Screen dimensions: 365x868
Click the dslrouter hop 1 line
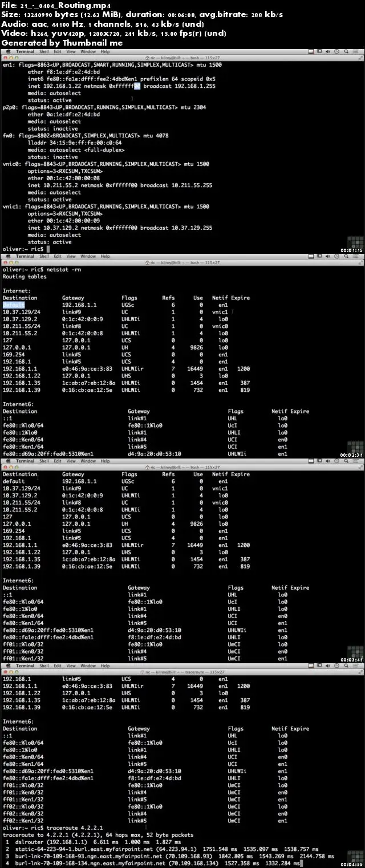[x=93, y=842]
